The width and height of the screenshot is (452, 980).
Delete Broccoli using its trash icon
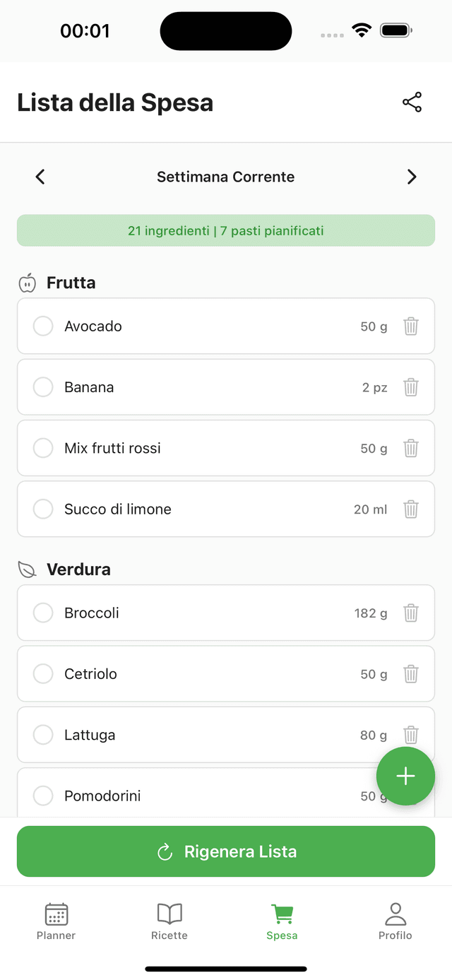point(411,613)
